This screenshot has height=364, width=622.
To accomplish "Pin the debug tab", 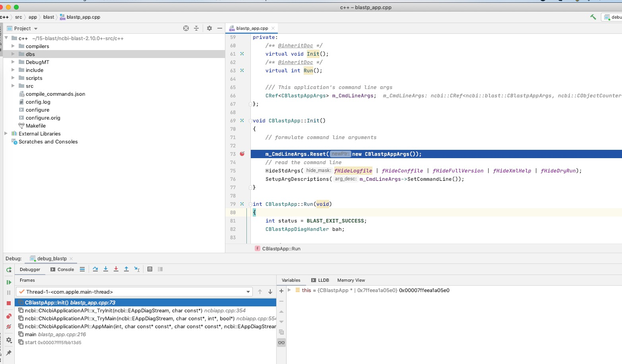I will point(9,353).
